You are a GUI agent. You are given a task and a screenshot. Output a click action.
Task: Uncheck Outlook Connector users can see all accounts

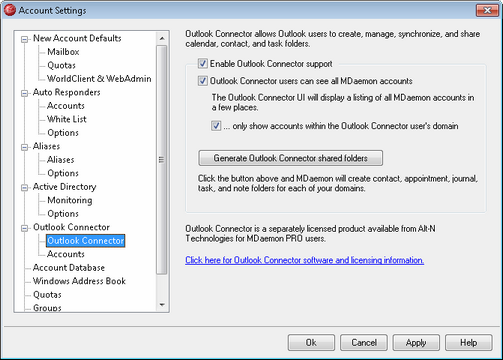[x=203, y=81]
